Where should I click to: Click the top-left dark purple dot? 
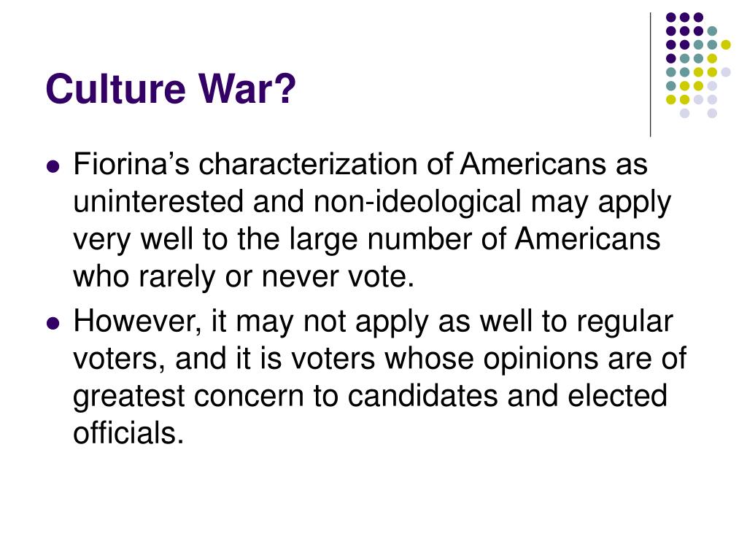pyautogui.click(x=671, y=17)
